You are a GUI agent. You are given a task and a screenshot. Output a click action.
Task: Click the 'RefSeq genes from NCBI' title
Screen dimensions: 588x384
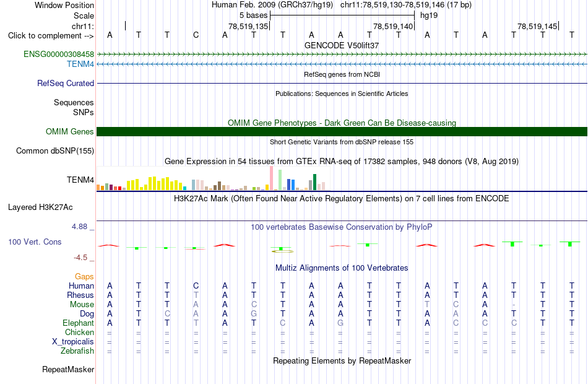(342, 74)
